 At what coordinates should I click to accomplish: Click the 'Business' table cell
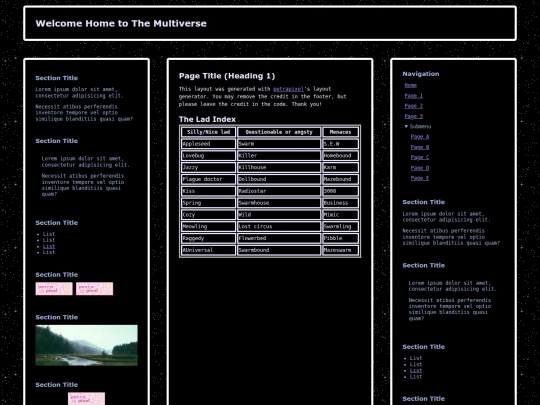click(340, 203)
